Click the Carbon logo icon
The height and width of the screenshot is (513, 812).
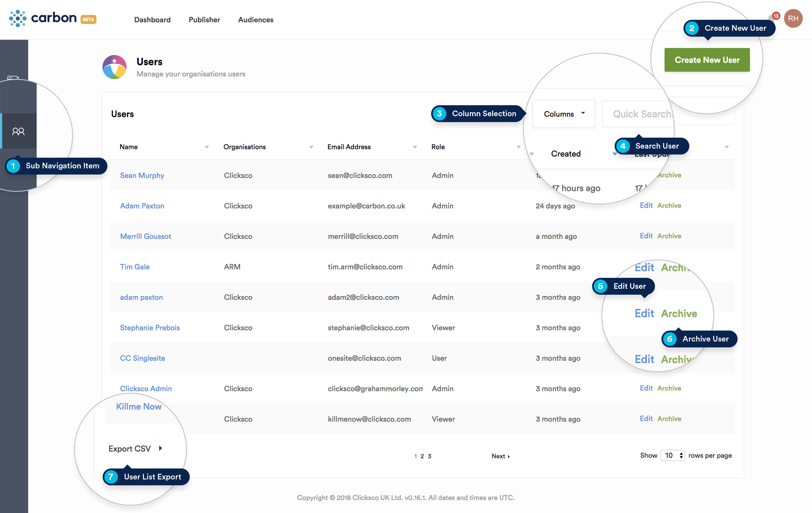17,19
